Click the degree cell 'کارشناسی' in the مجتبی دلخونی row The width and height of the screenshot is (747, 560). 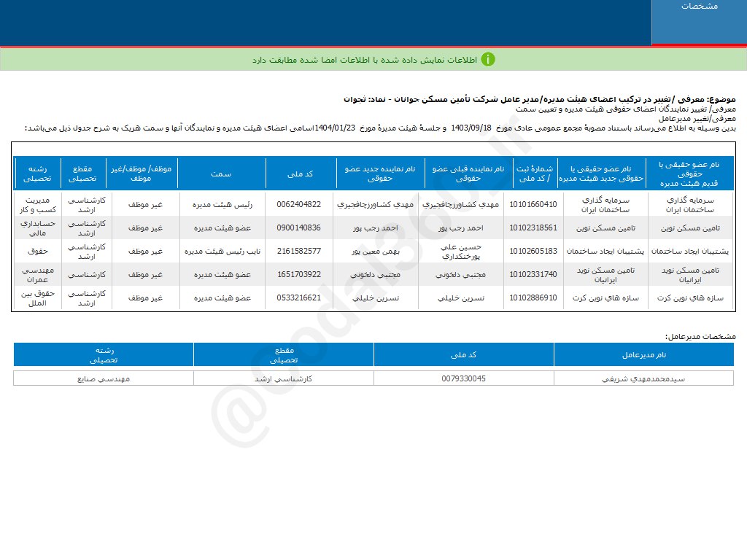87,275
